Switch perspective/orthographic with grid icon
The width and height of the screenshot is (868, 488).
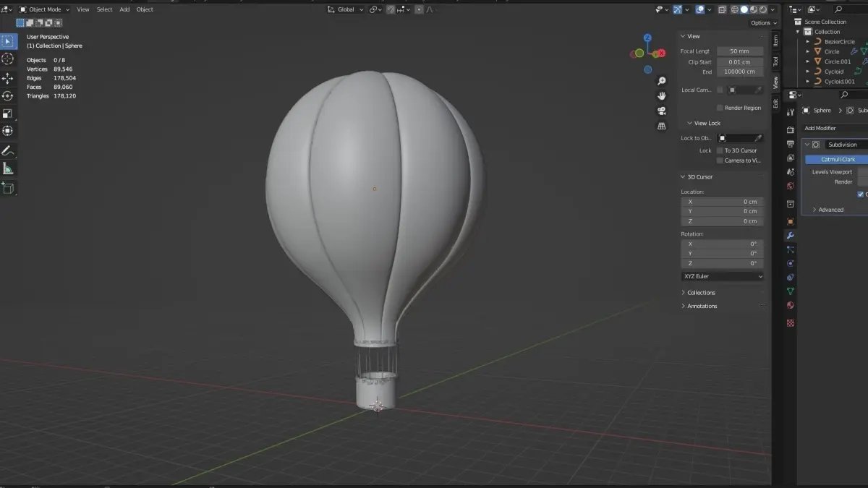pos(661,126)
